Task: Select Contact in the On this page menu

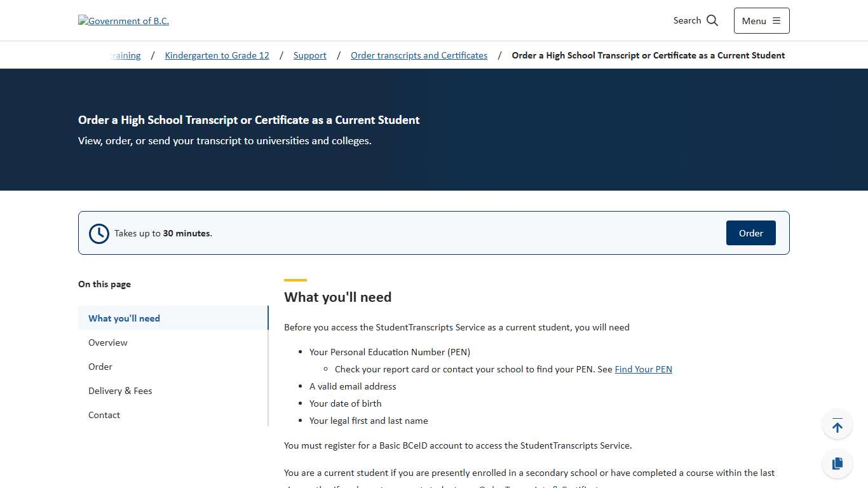Action: point(104,415)
